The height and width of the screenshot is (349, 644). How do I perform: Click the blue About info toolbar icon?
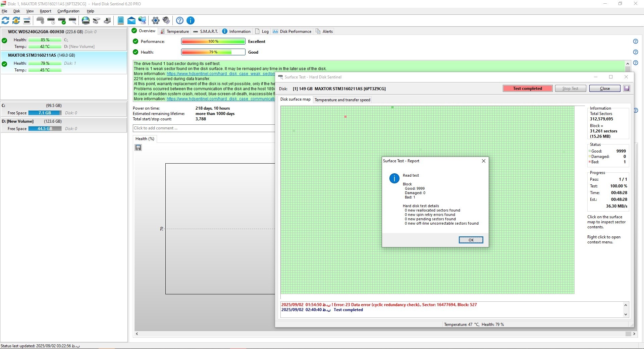click(x=191, y=20)
